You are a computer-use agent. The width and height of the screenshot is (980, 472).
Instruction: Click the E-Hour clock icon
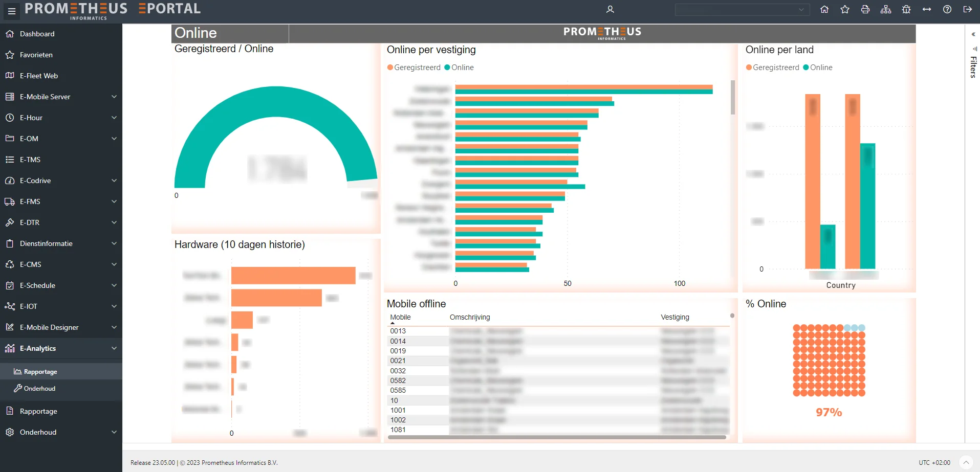point(10,118)
